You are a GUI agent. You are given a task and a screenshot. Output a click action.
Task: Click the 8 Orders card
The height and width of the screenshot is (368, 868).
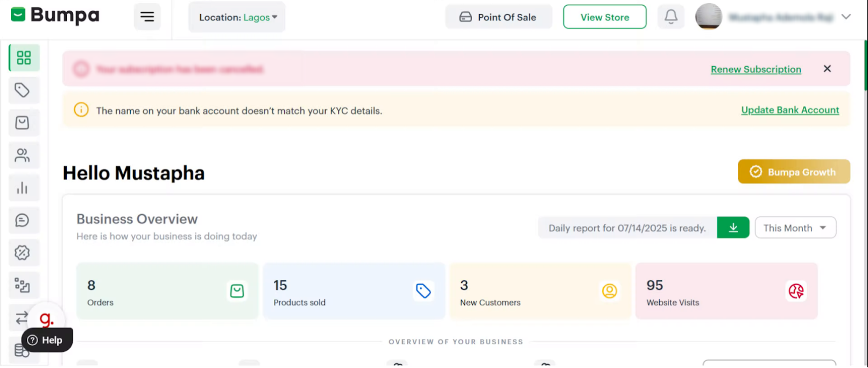(x=167, y=291)
